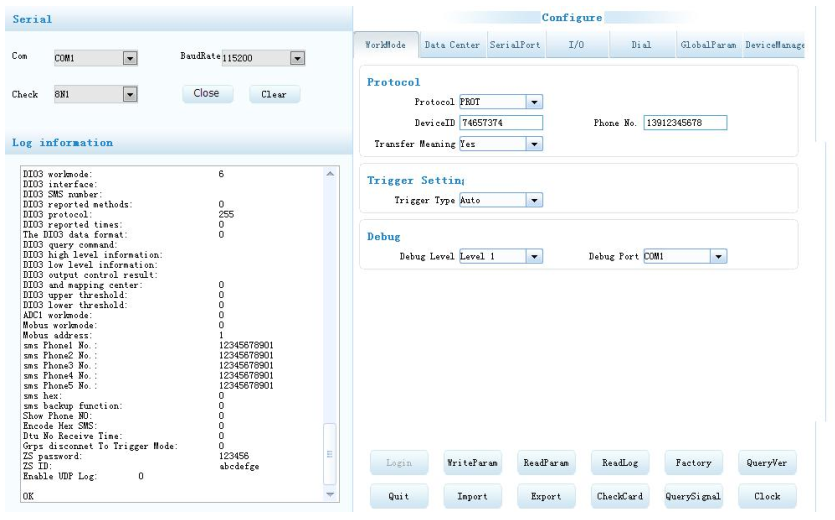Click the ReadLog button
This screenshot has width=835, height=520.
[x=620, y=463]
